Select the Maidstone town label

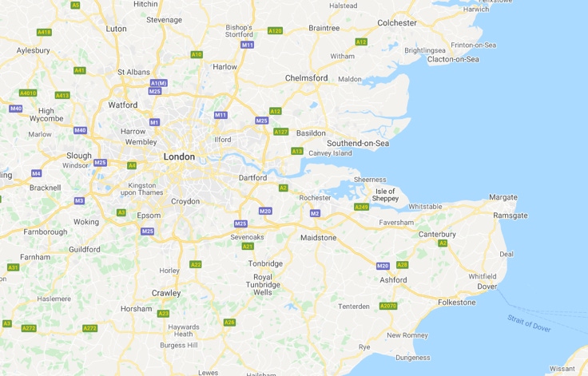(x=319, y=238)
